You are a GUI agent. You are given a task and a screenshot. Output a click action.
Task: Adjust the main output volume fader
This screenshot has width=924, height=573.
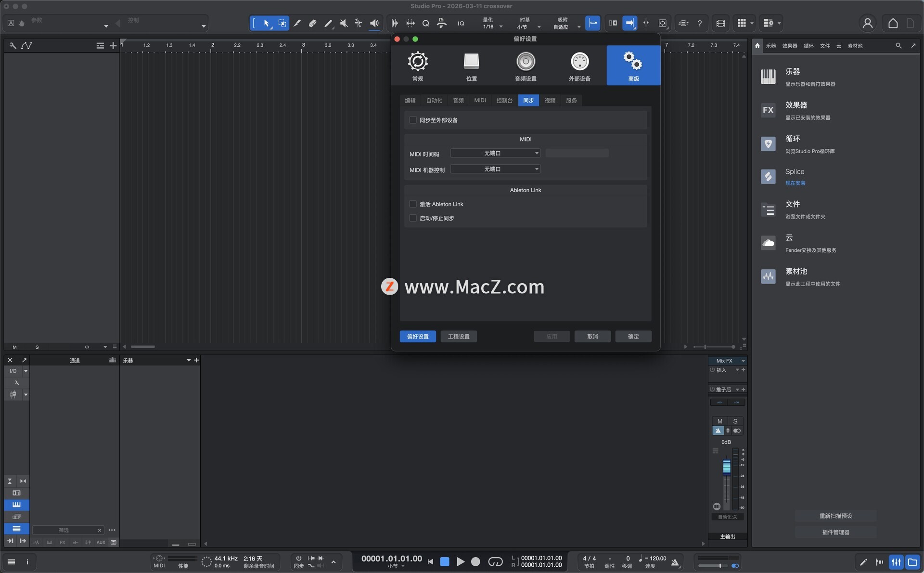pyautogui.click(x=726, y=466)
